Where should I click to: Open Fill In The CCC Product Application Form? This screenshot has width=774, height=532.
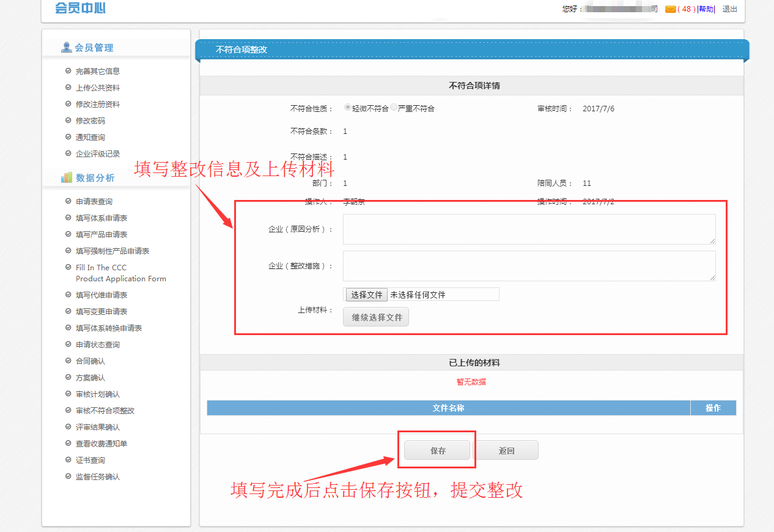120,273
